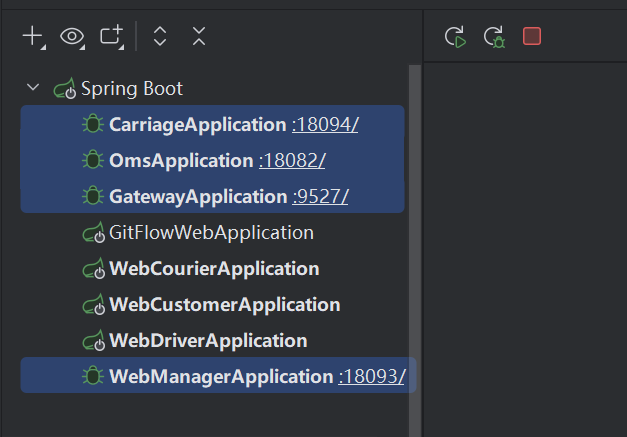This screenshot has width=627, height=437.
Task: Click OmsApplication debug bug icon
Action: (93, 160)
